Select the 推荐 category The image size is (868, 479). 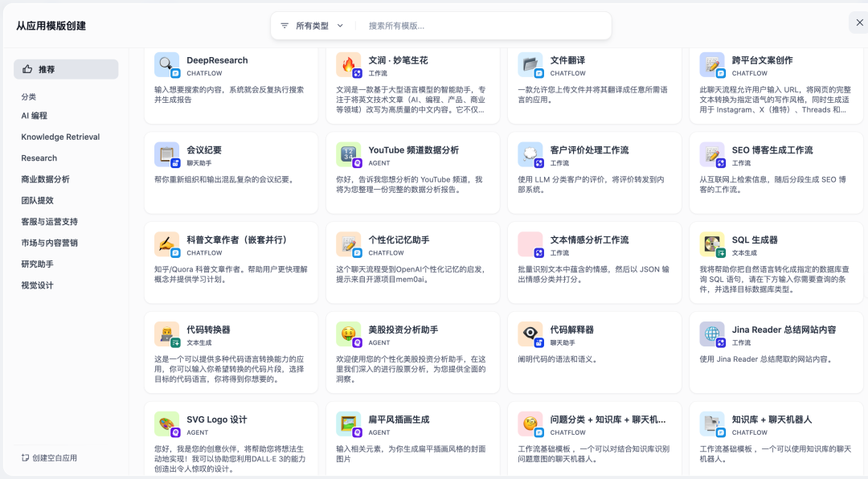66,69
